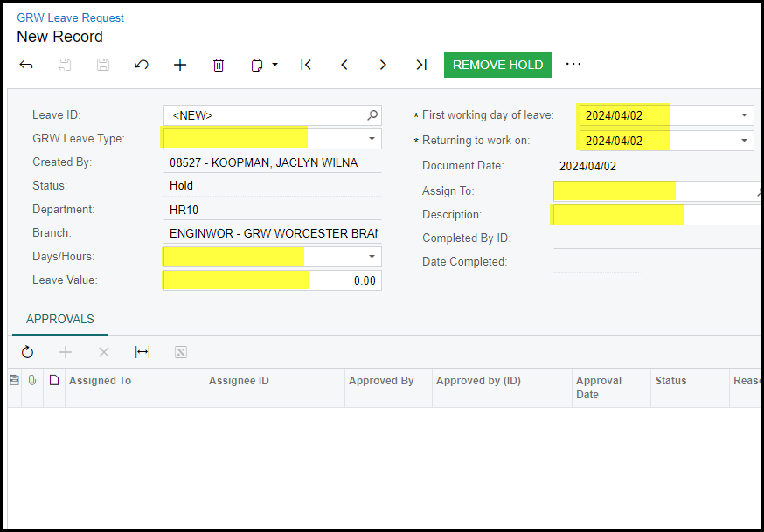Go to first record icon
This screenshot has width=764, height=532.
tap(306, 65)
